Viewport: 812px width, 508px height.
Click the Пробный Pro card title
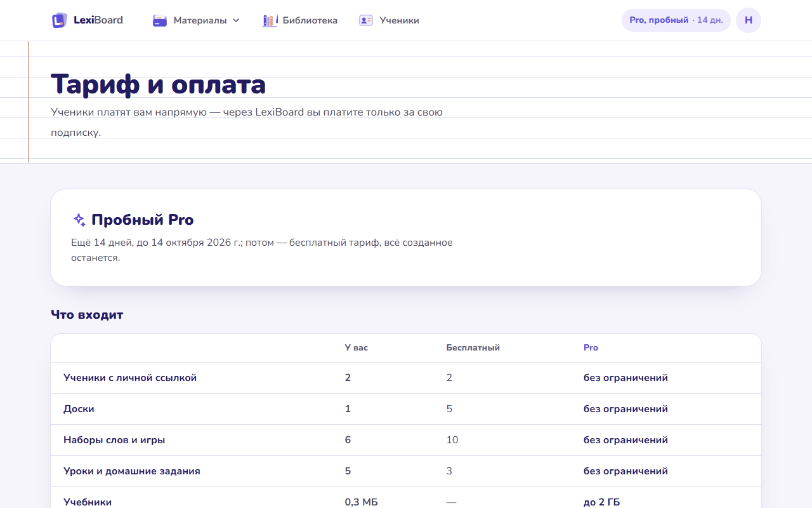(x=143, y=220)
